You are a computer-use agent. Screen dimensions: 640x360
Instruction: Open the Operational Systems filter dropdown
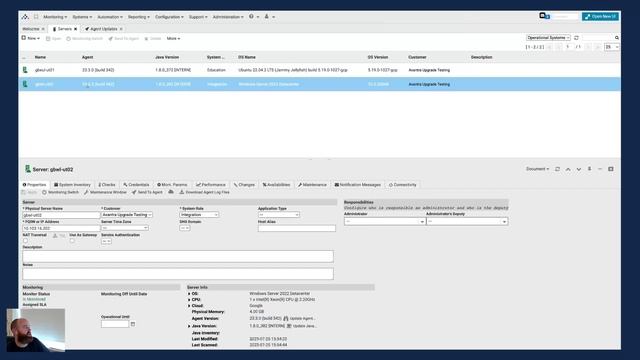point(548,38)
